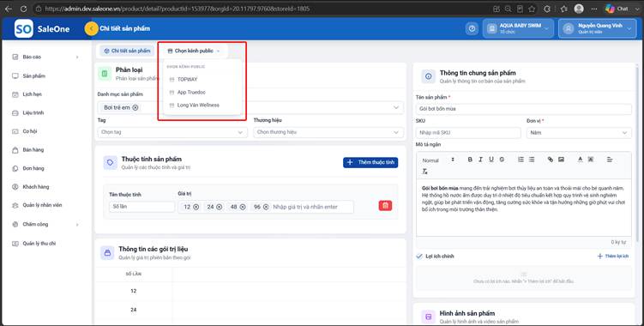Open Quản lý nhân viên in the sidebar

click(42, 205)
